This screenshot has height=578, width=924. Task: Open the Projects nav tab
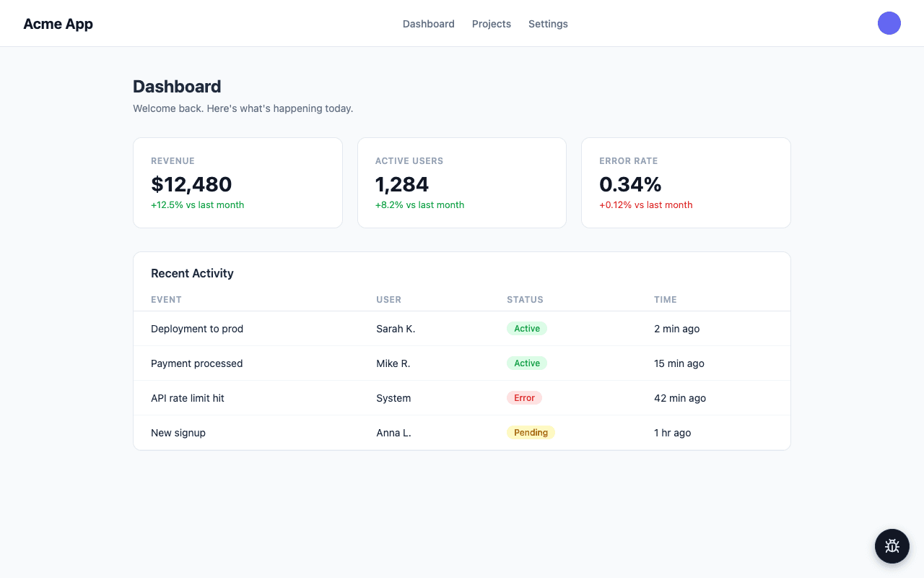click(x=491, y=24)
